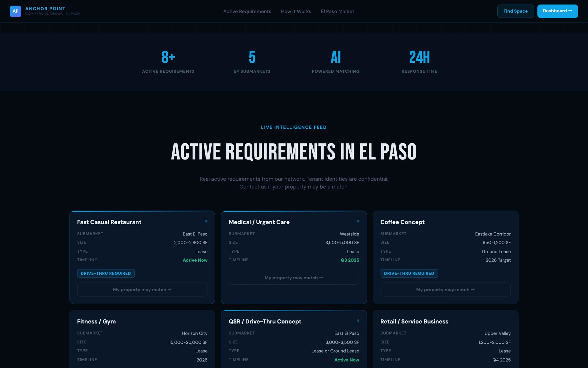
Task: Click the 24H Response Time stat
Action: pos(419,62)
